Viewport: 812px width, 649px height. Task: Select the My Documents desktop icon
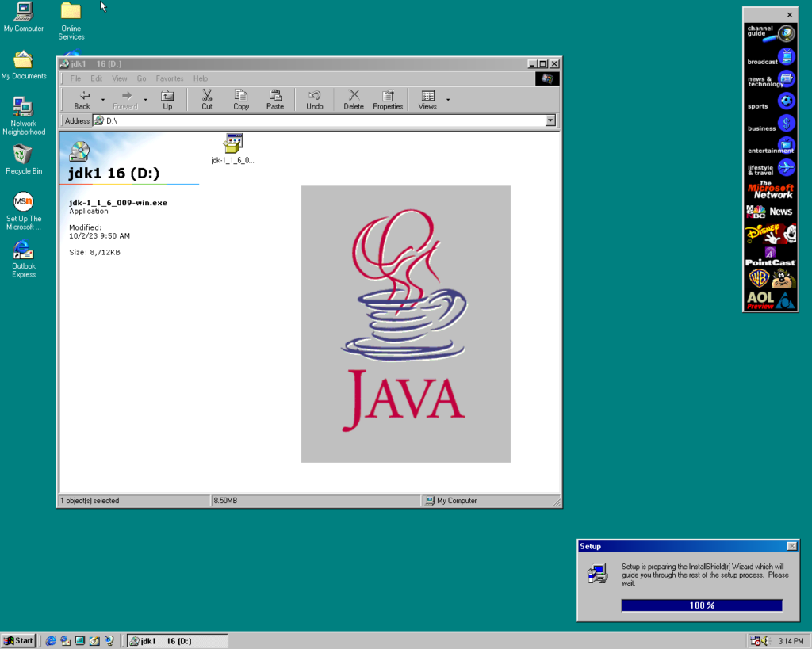pos(23,65)
